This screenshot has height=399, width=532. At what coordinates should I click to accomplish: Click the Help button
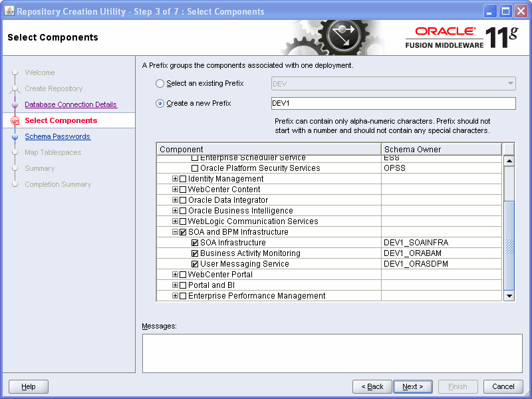29,386
